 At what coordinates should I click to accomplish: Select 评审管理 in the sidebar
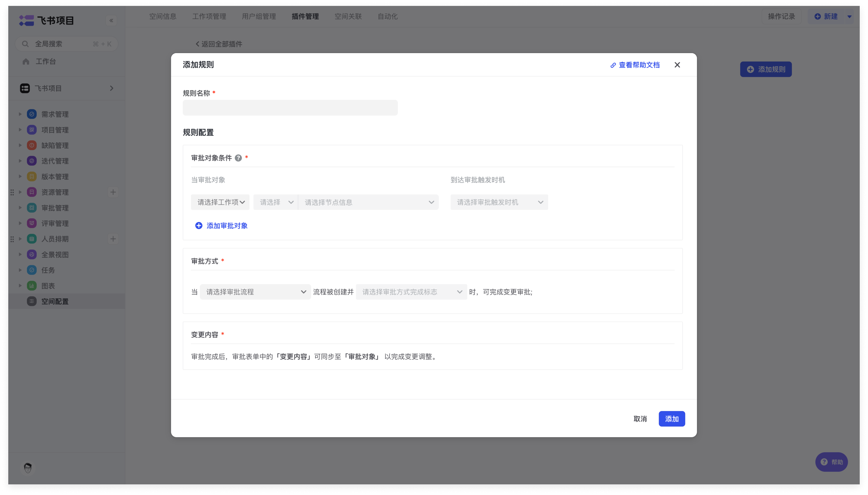click(67, 223)
